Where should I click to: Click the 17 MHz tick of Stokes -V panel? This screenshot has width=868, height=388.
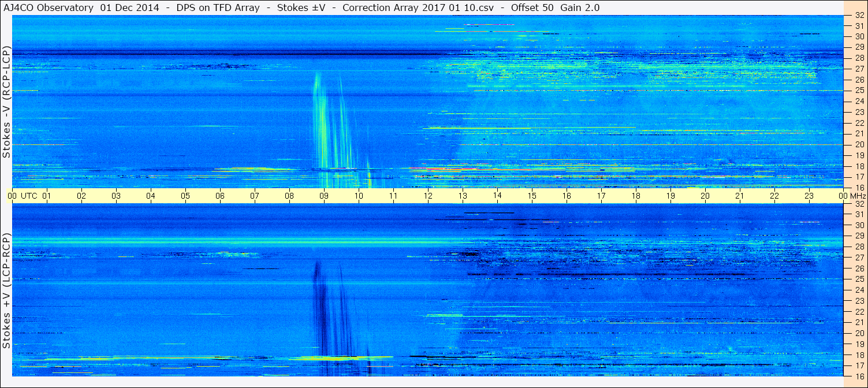pos(859,177)
